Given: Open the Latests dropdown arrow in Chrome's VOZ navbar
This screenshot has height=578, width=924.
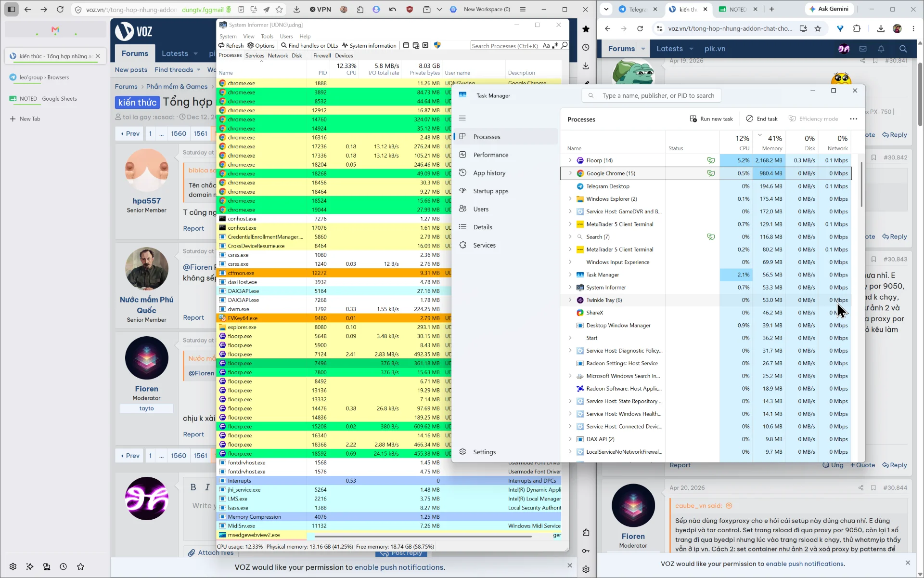Looking at the screenshot, I should (691, 49).
